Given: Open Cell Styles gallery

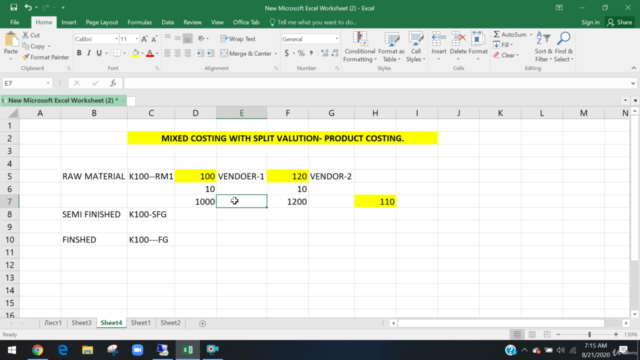Looking at the screenshot, I should tap(416, 47).
